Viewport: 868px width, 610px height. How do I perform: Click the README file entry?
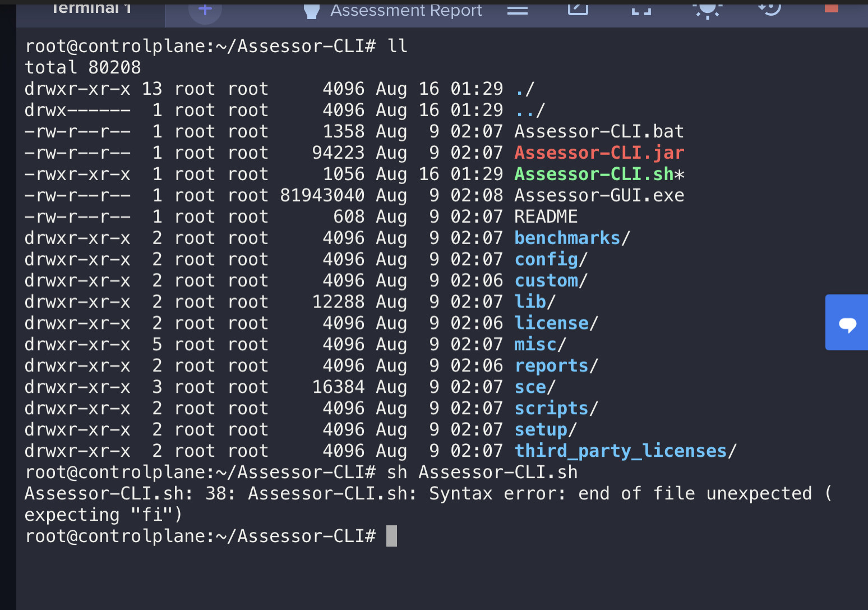click(x=546, y=216)
